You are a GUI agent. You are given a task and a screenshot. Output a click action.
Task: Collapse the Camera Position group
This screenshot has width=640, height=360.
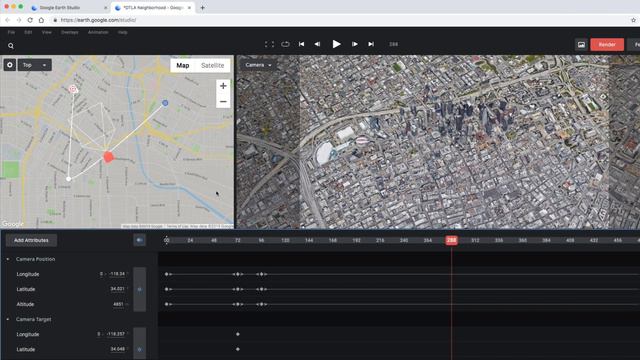pyautogui.click(x=8, y=259)
